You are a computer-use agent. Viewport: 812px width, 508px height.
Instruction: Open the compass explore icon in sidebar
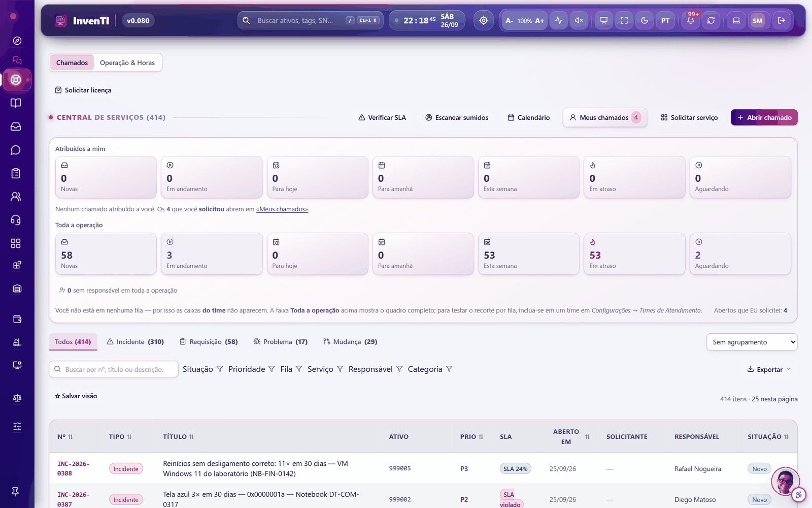17,41
